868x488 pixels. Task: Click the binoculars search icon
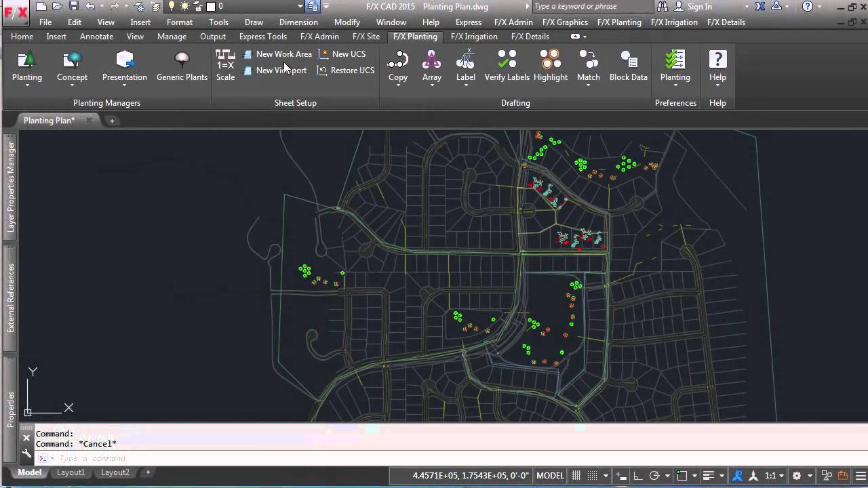(x=663, y=6)
